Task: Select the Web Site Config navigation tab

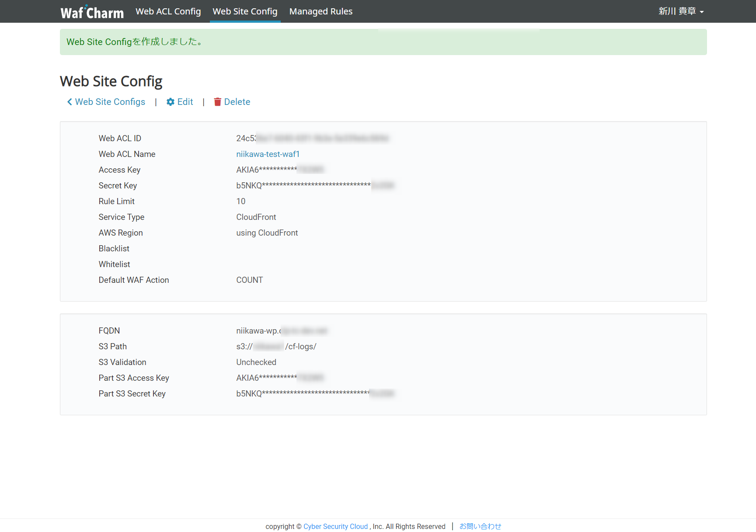Action: [x=244, y=11]
